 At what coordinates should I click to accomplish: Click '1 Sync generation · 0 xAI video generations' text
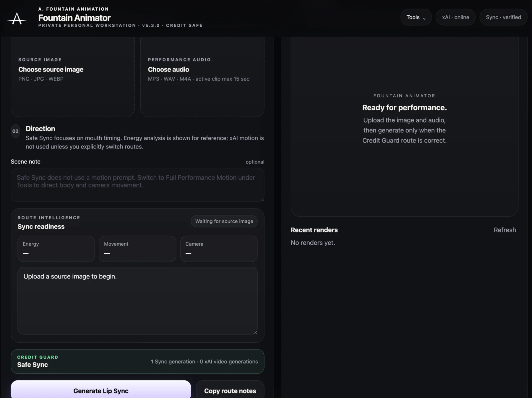coord(204,361)
